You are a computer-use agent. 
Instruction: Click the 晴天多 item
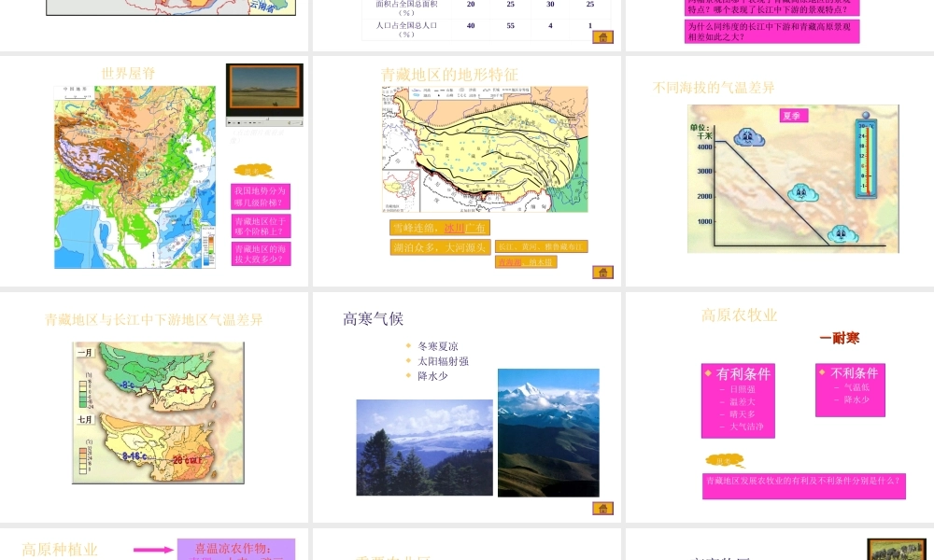[x=743, y=414]
